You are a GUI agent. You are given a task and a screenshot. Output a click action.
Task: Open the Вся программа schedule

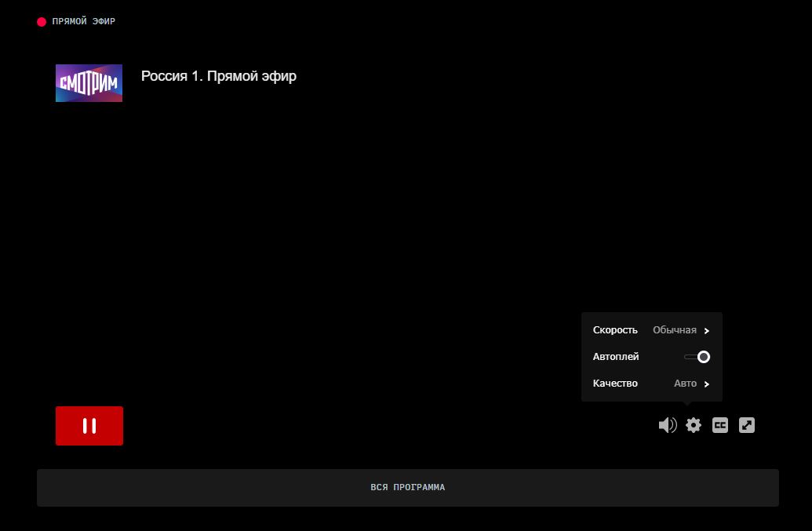click(407, 488)
